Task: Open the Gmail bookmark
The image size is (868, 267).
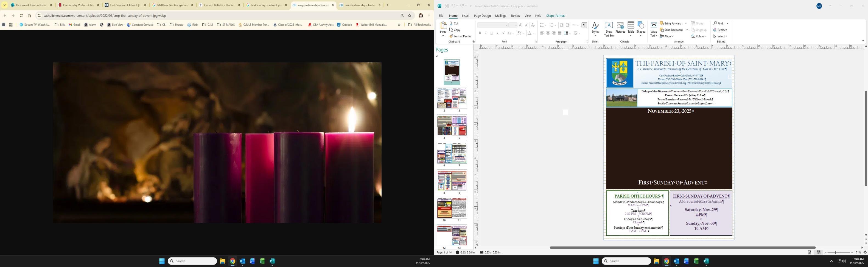Action: (74, 25)
